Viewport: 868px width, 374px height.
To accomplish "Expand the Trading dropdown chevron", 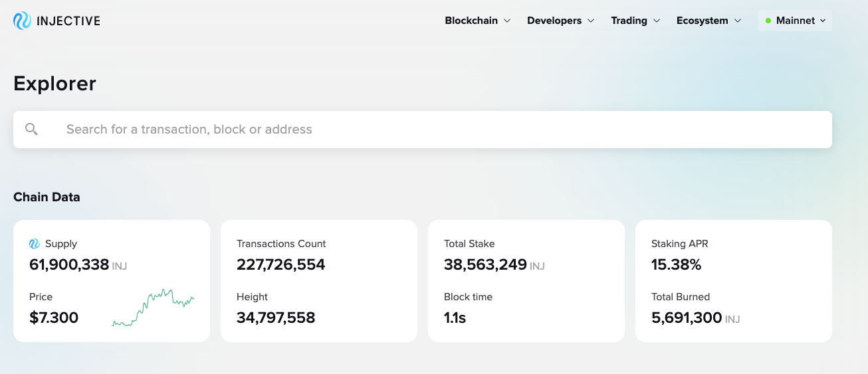I will point(657,21).
